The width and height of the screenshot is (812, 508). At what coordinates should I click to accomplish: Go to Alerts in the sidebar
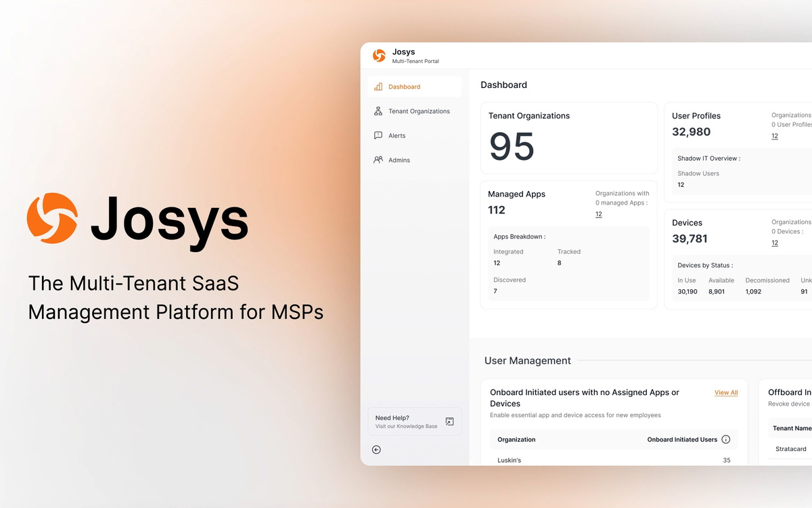click(x=415, y=135)
